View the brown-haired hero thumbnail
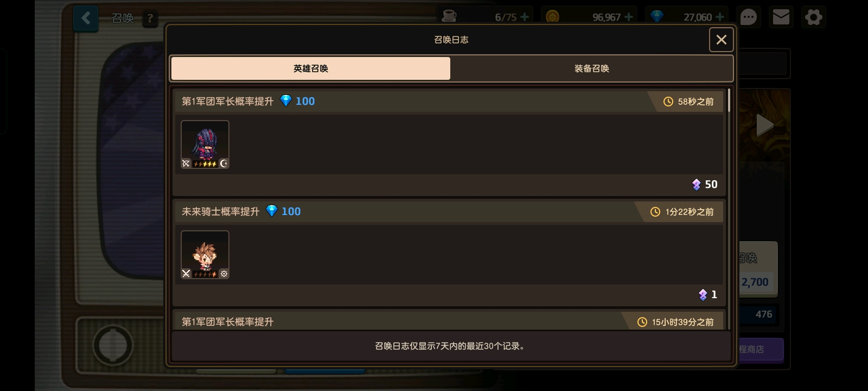The width and height of the screenshot is (868, 391). (205, 255)
